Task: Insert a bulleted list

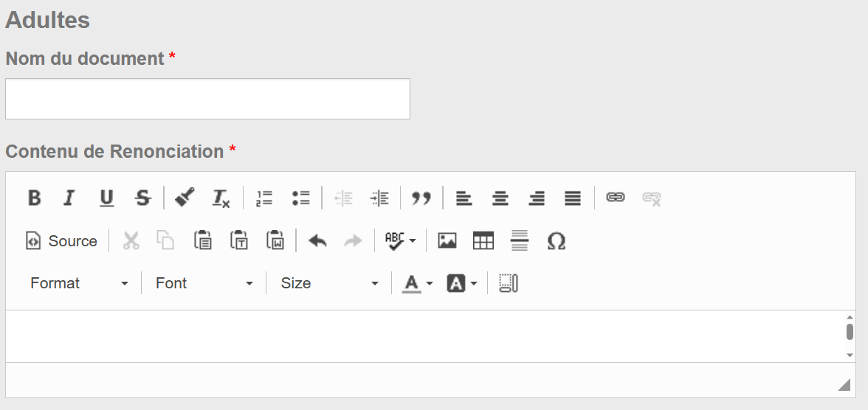Action: (300, 198)
